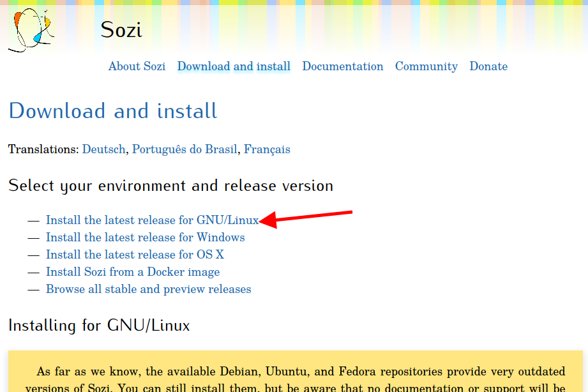Viewport: 588px width, 392px height.
Task: Click the Sozi site title
Action: 121,29
